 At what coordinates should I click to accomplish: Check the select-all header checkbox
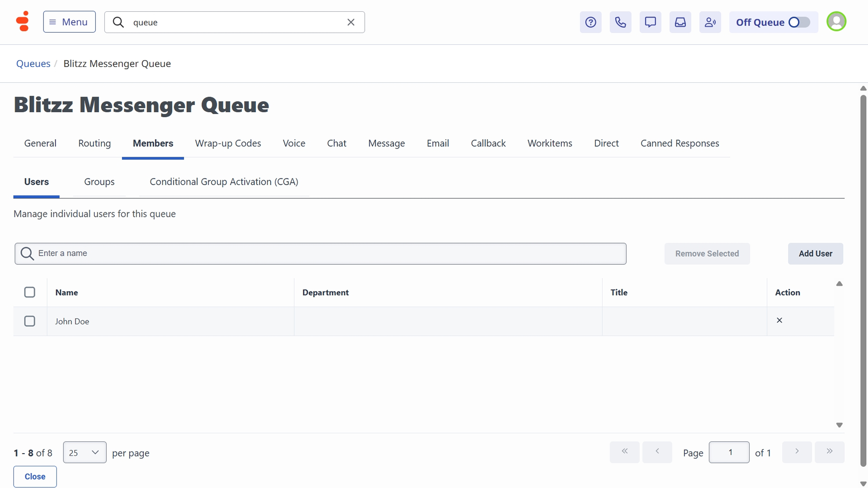(30, 292)
